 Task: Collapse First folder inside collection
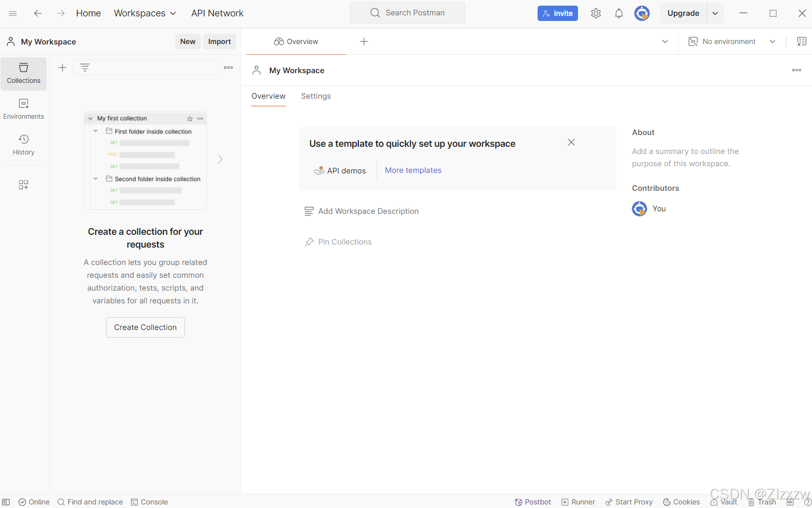pos(96,131)
